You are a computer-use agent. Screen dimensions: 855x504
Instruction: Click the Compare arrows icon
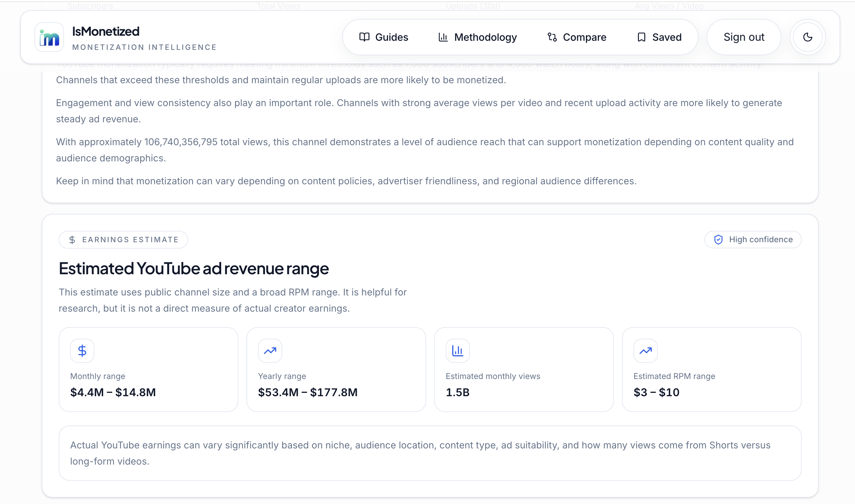(x=552, y=37)
